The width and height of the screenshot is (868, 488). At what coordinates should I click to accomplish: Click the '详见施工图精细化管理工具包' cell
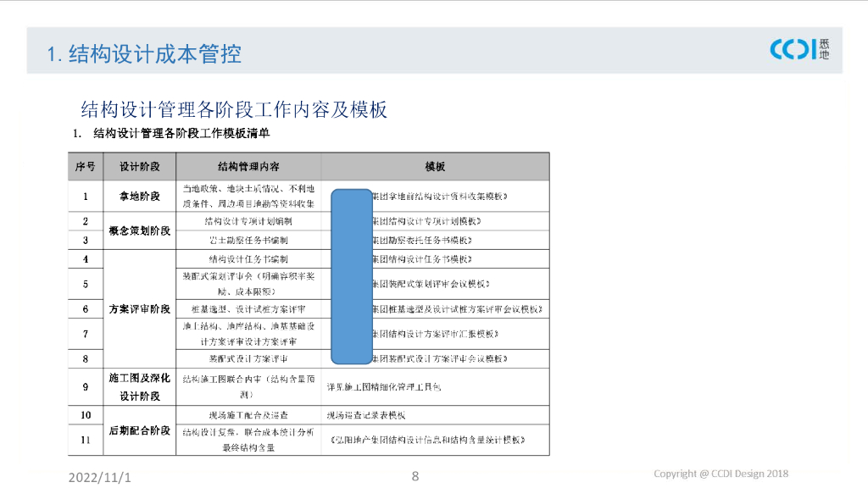[435, 386]
